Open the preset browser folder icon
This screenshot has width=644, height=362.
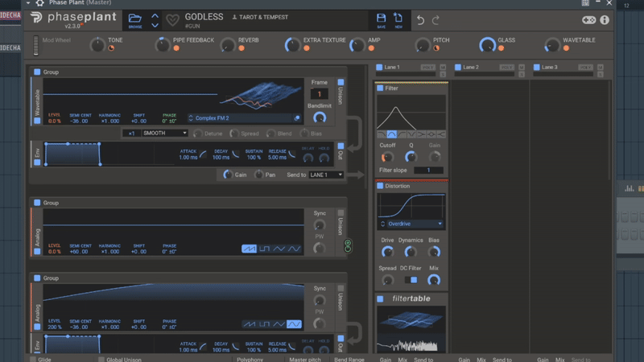(x=134, y=19)
